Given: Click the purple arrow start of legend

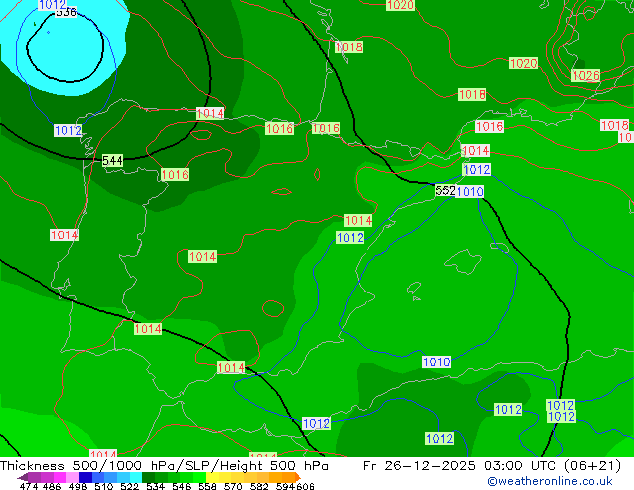Looking at the screenshot, I should [22, 477].
